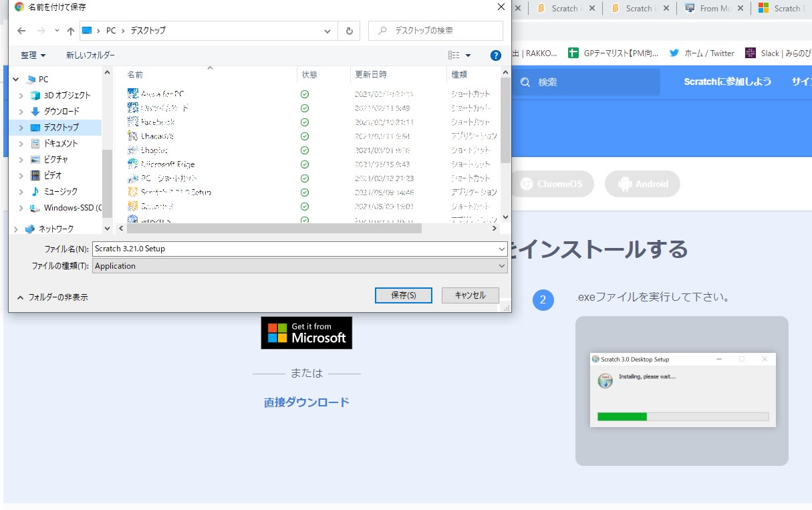
Task: Select the ChromeOS platform button
Action: tap(551, 184)
